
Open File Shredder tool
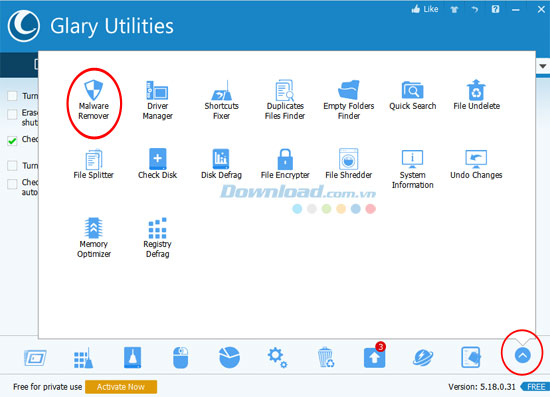tap(349, 164)
